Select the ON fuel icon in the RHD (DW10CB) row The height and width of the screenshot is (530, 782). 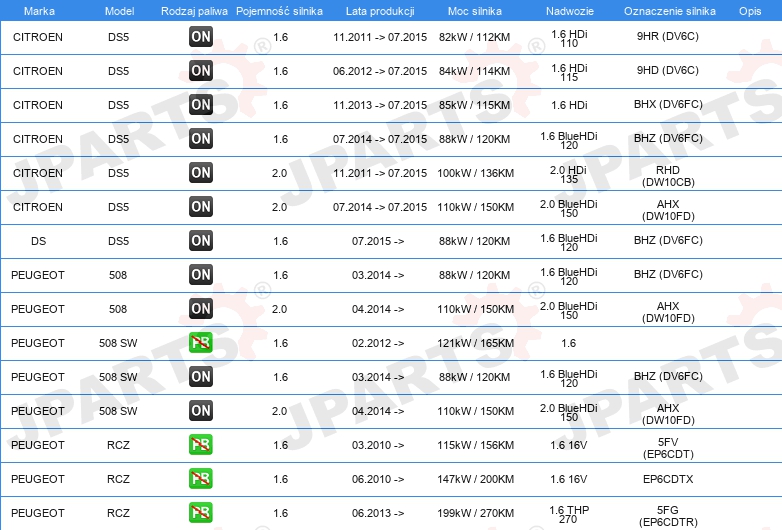coord(201,173)
